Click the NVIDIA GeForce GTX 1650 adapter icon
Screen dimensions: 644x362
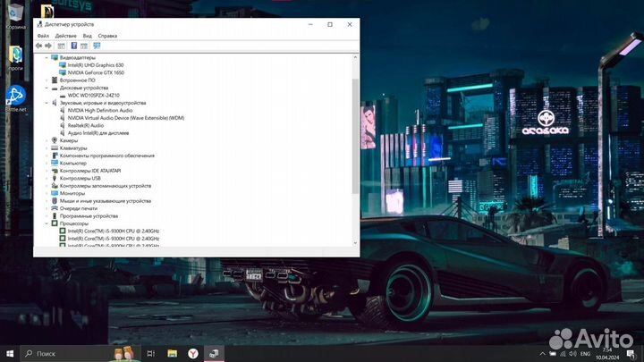[x=63, y=72]
